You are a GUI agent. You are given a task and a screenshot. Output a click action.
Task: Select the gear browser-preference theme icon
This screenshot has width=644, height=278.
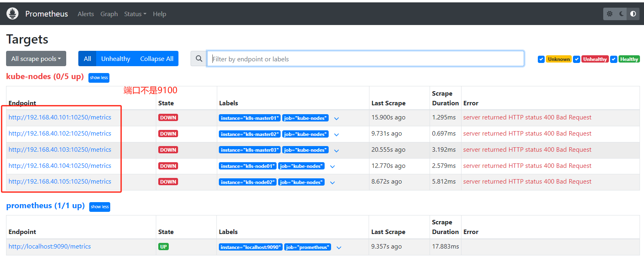click(x=610, y=14)
